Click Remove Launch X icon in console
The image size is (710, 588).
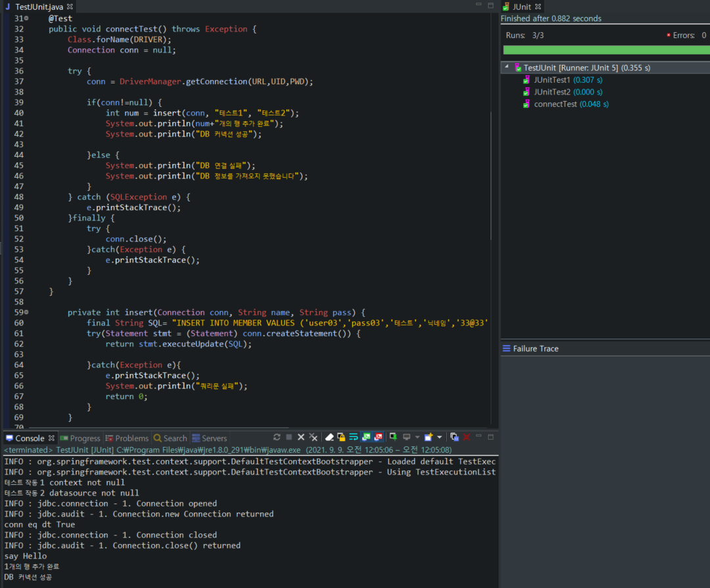coord(301,437)
